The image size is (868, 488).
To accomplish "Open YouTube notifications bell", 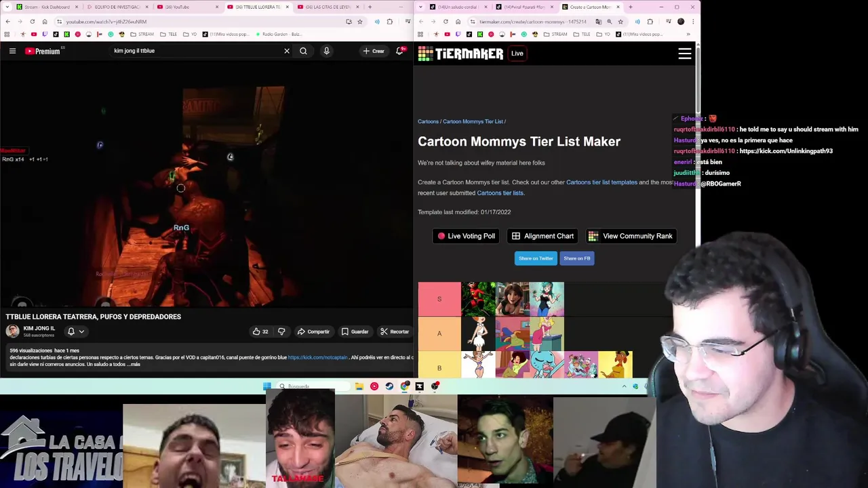I will 400,51.
